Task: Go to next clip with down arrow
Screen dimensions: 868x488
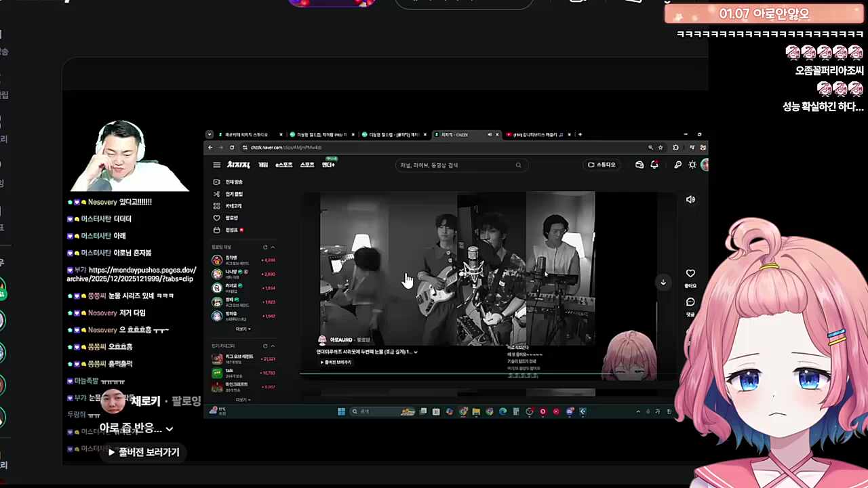Action: pyautogui.click(x=663, y=283)
